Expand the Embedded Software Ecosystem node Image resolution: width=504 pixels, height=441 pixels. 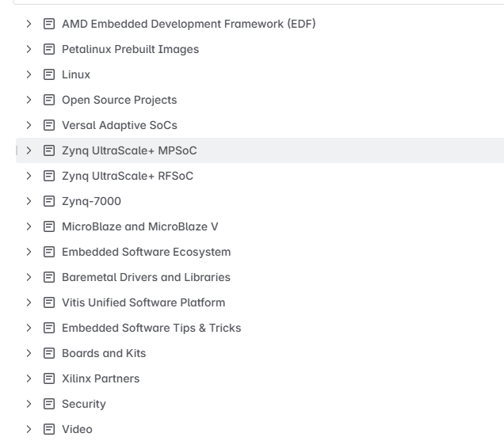pos(29,252)
